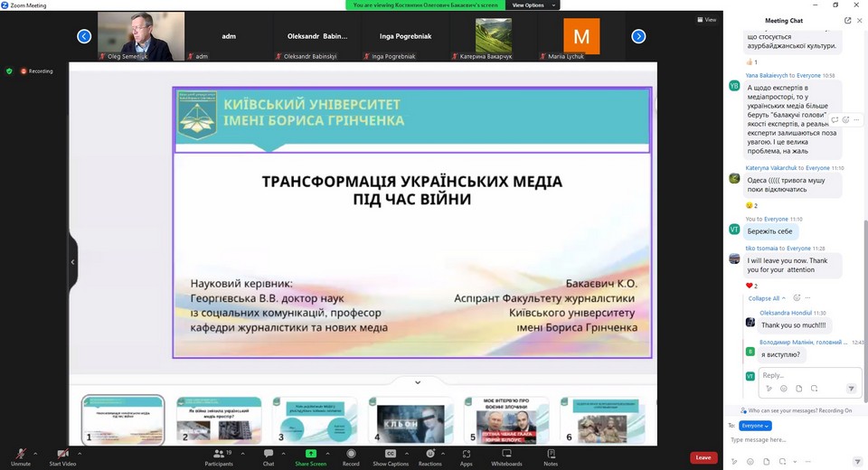Collapse All replies in the chat thread

[x=766, y=298]
